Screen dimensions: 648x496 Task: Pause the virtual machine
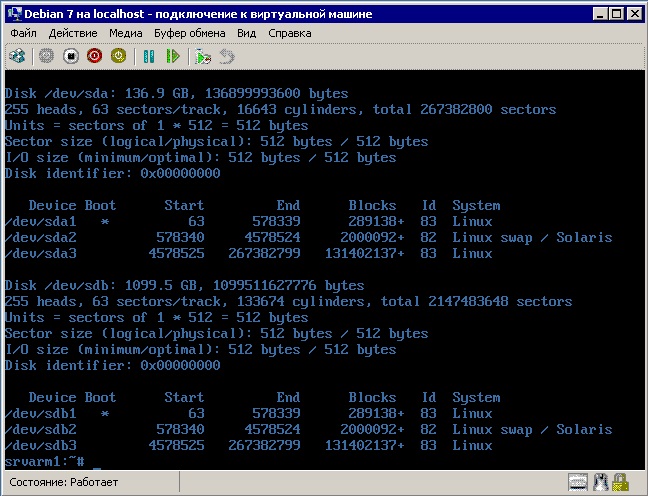point(149,56)
